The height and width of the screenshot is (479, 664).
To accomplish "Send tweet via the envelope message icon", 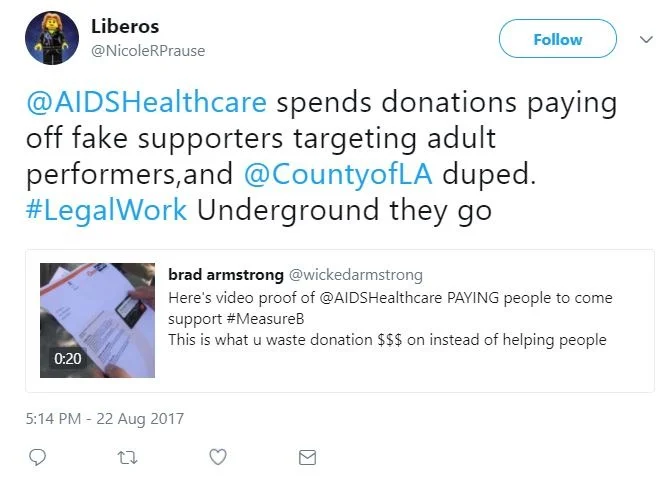I will click(307, 457).
